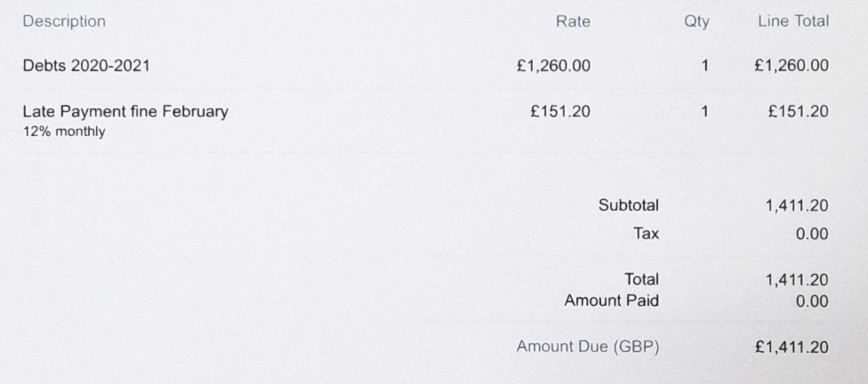Click the Line Total column header
This screenshot has height=384, width=868.
[793, 21]
